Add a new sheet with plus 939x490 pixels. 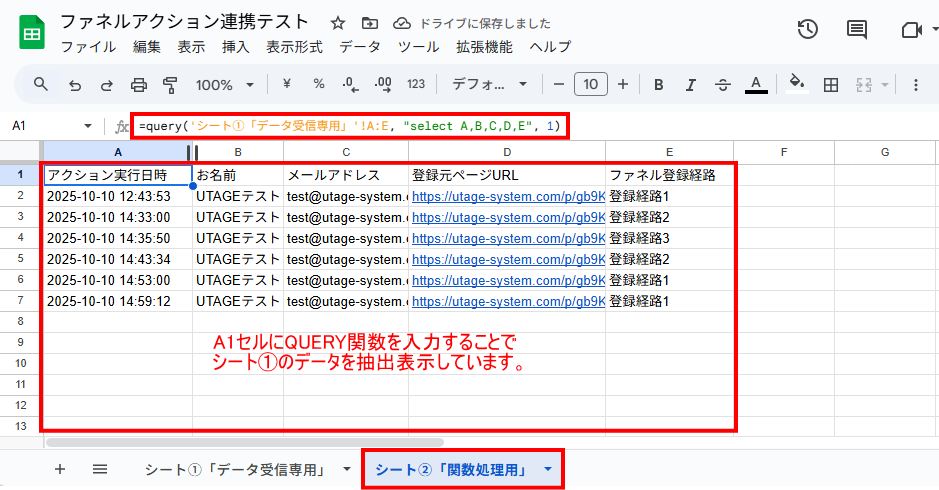point(60,468)
